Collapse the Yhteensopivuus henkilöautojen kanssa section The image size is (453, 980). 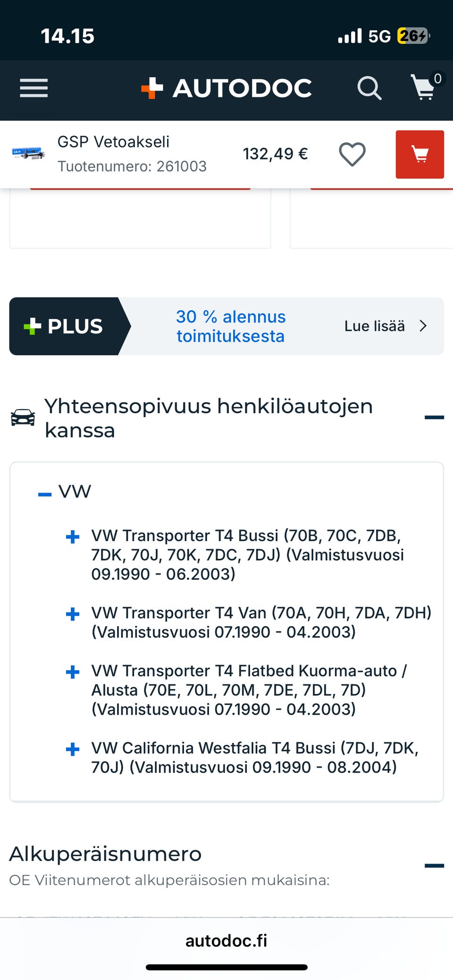434,417
